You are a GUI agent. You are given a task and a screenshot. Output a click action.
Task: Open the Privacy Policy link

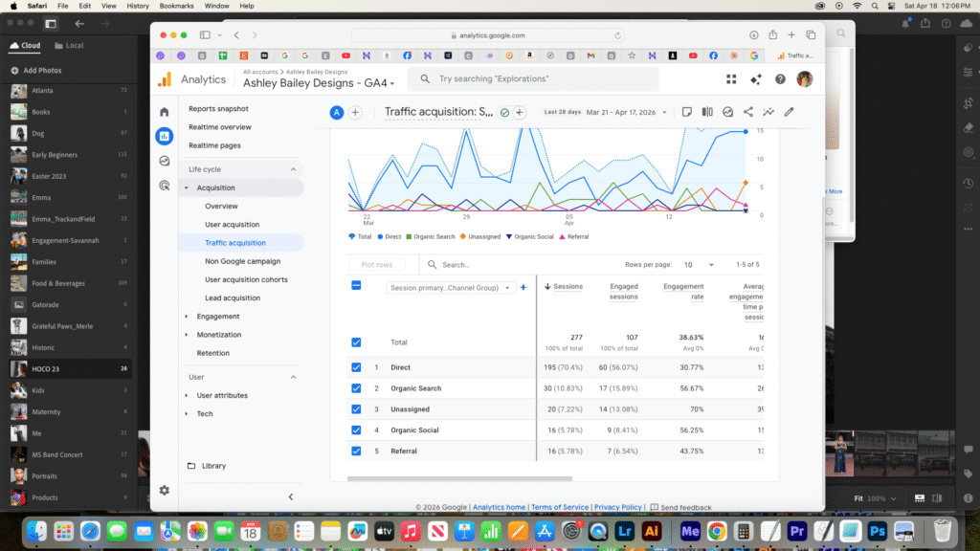point(617,507)
